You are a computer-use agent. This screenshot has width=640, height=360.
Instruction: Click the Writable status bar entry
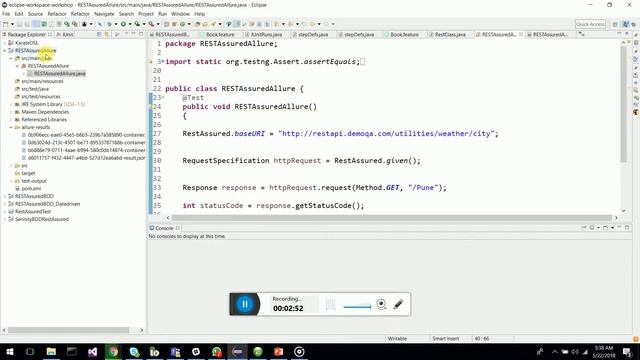pos(397,339)
